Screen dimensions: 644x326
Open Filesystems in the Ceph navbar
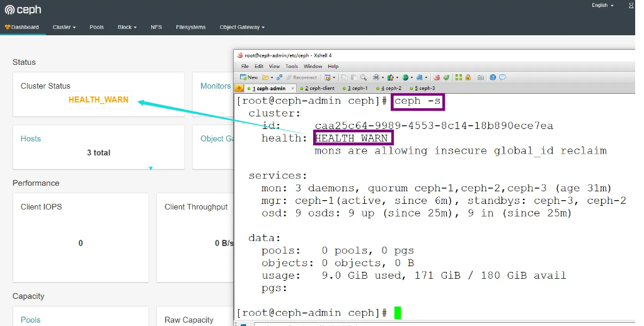coord(190,27)
